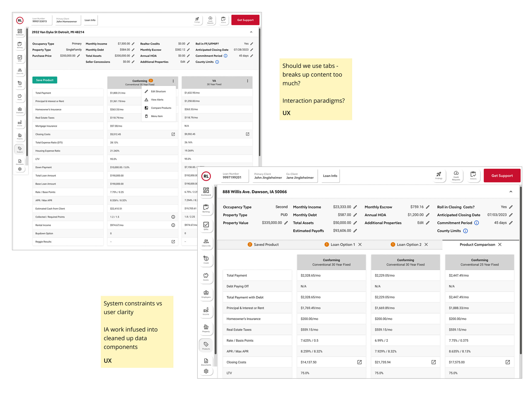This screenshot has height=399, width=532.
Task: Open the VA 30 Year Fixed kebab menu
Action: tap(247, 81)
